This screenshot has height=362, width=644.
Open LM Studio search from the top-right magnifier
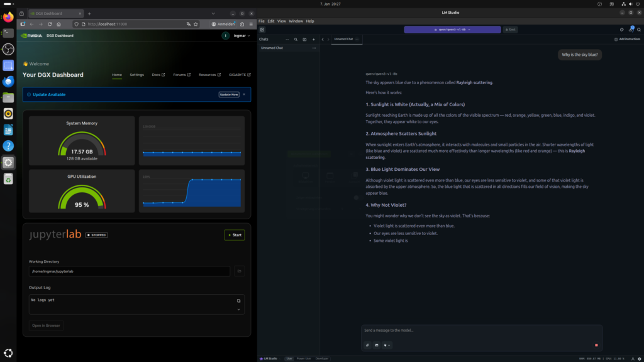pos(639,29)
